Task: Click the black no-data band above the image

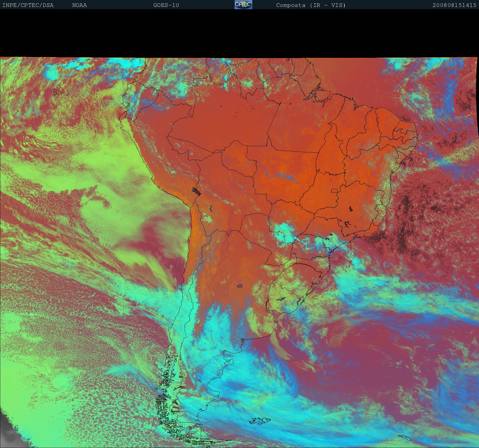Action: (x=239, y=33)
